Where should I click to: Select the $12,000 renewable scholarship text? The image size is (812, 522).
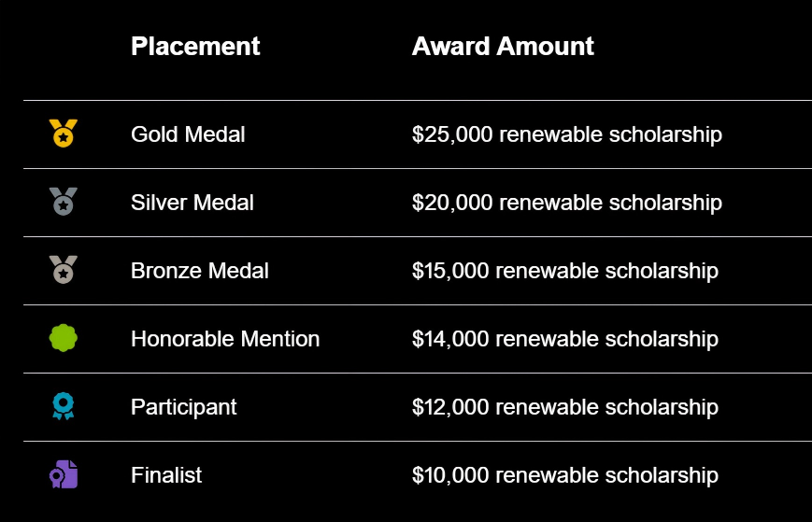tap(565, 408)
